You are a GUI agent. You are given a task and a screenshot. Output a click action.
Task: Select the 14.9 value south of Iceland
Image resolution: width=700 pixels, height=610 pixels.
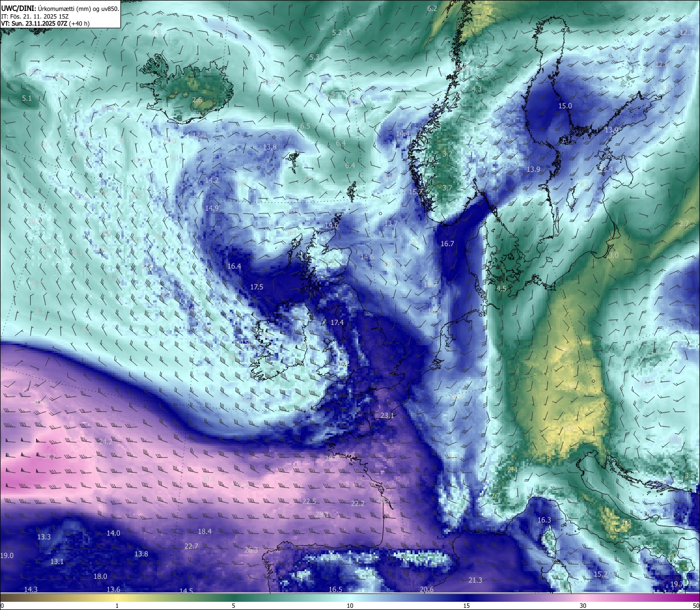212,208
